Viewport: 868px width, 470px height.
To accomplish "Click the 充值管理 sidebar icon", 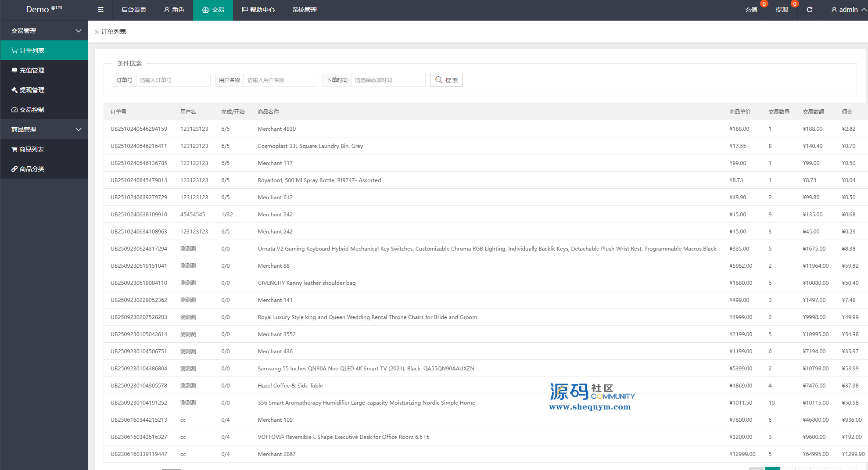I will 14,70.
